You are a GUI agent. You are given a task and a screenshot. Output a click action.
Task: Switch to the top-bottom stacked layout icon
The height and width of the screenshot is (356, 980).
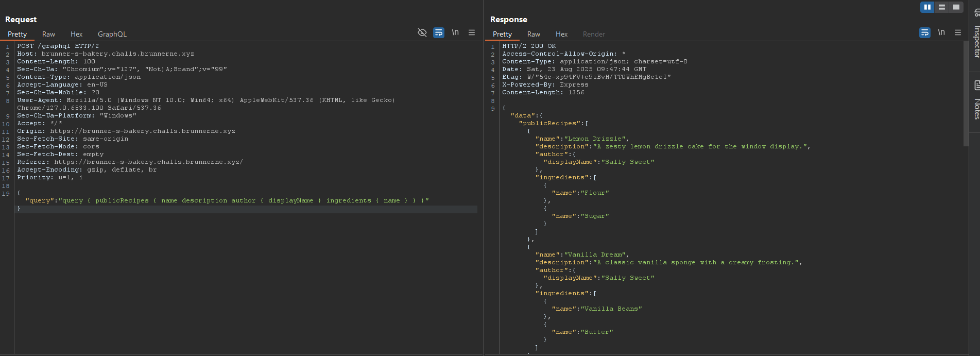coord(942,7)
